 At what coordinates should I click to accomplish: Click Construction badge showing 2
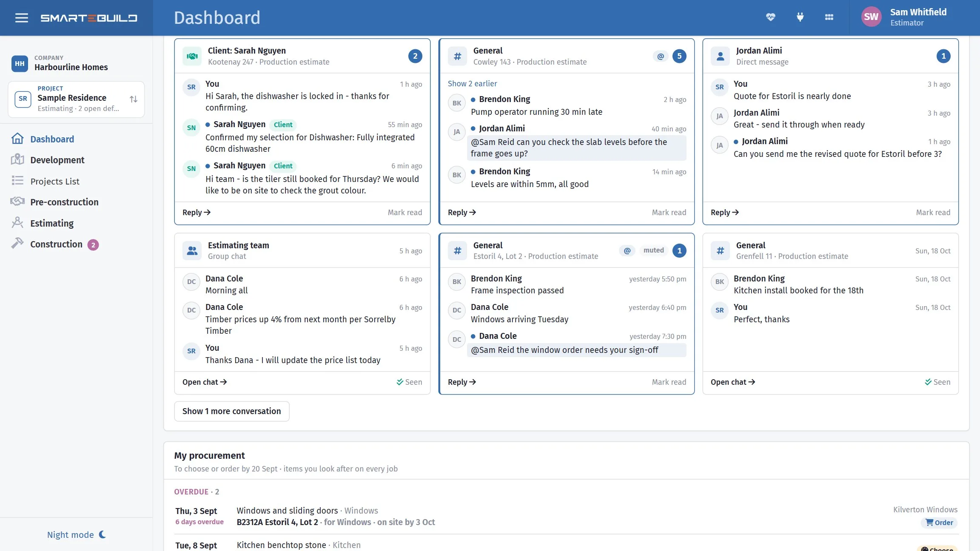click(93, 245)
